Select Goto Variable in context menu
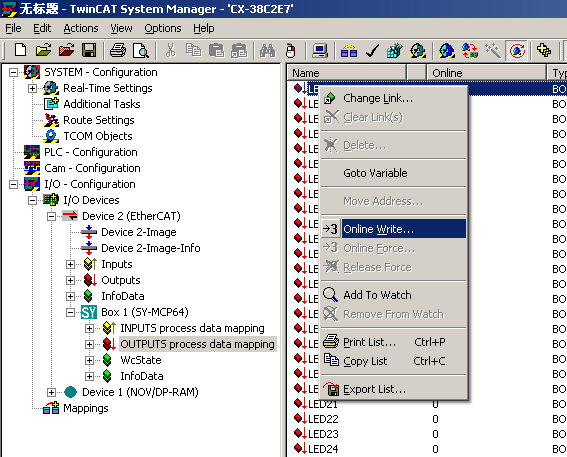 [393, 173]
